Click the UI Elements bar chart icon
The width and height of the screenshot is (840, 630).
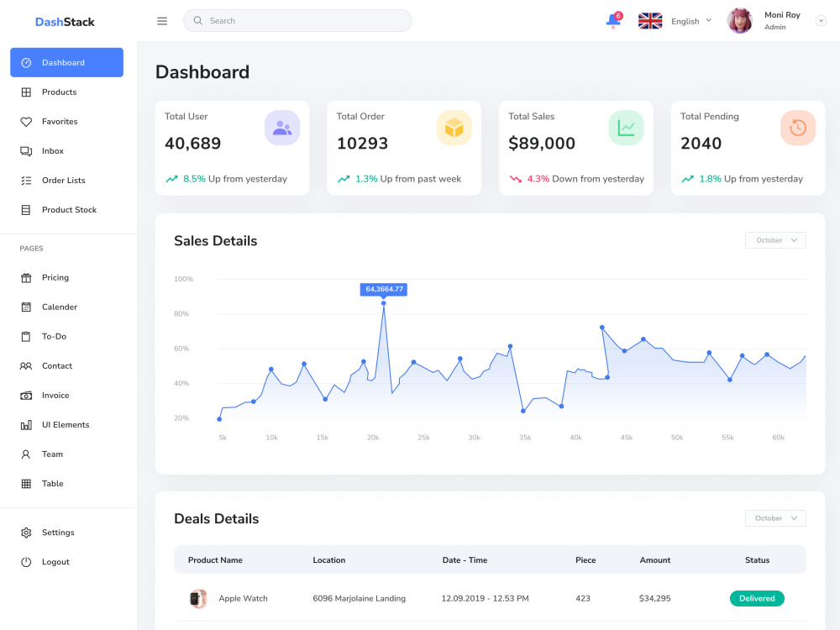point(26,425)
